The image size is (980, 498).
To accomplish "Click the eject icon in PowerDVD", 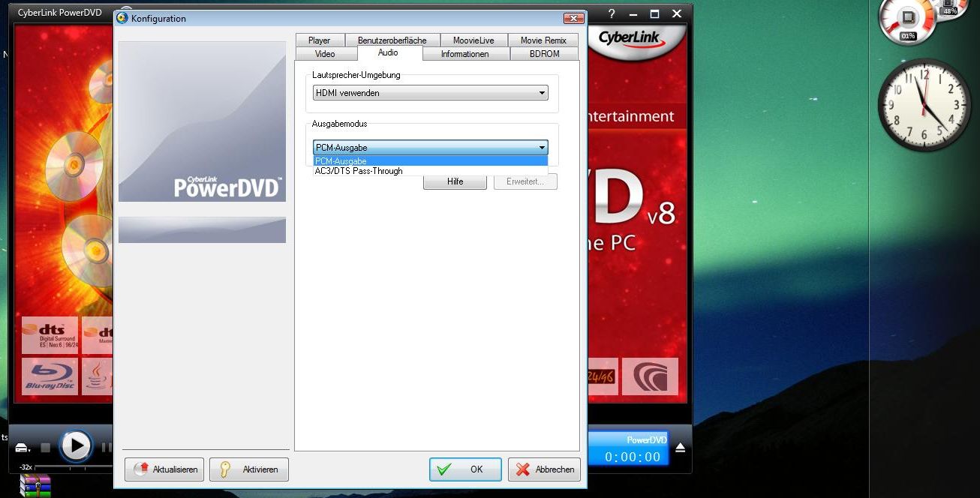I will tap(680, 448).
